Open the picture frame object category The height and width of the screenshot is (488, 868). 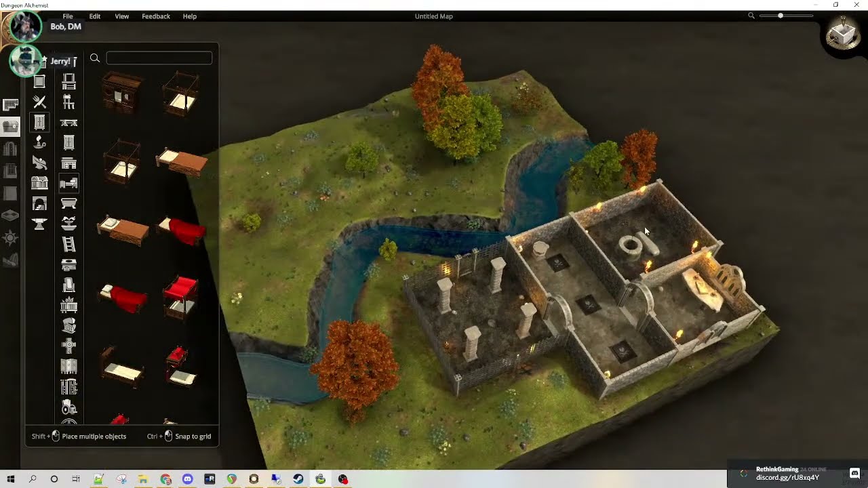pyautogui.click(x=39, y=81)
